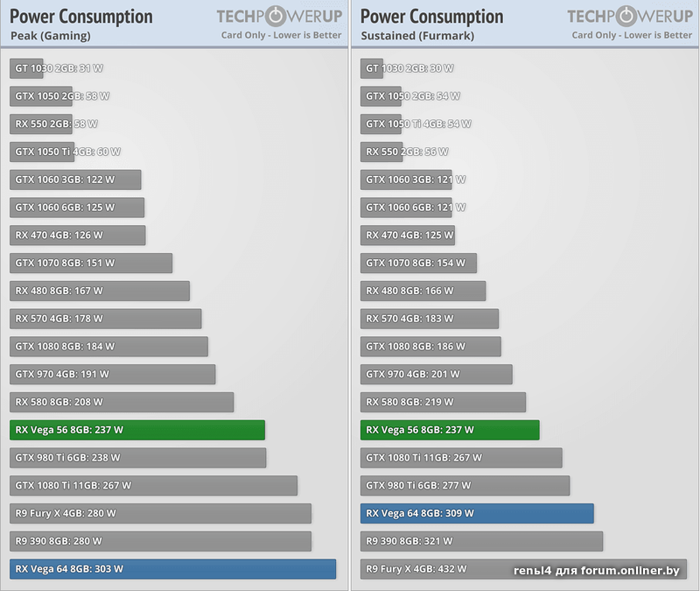700x591 pixels.
Task: Click 'RX 580 8GB: 208 W' bar
Action: click(122, 402)
